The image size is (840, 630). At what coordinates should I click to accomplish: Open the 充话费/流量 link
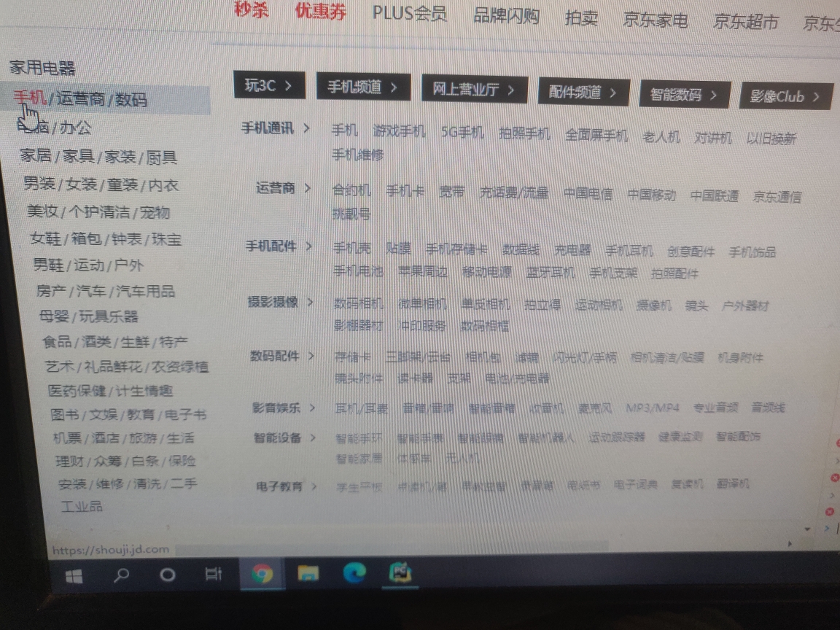coord(514,192)
